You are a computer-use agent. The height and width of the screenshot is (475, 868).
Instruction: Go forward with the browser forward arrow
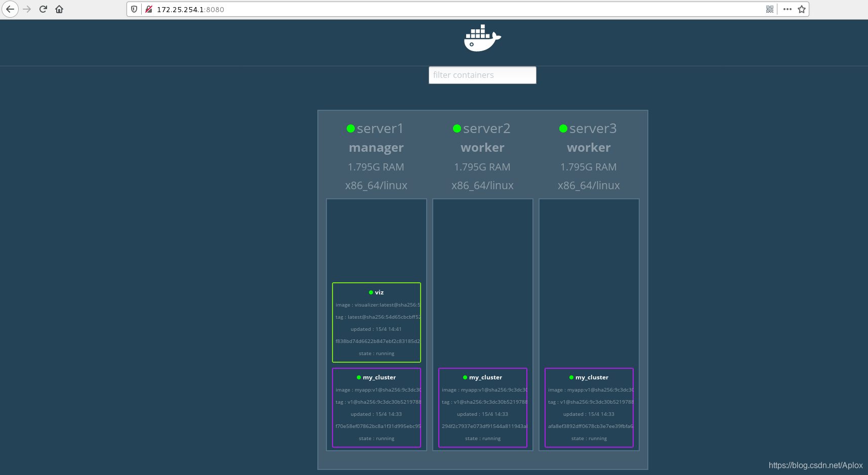[27, 9]
